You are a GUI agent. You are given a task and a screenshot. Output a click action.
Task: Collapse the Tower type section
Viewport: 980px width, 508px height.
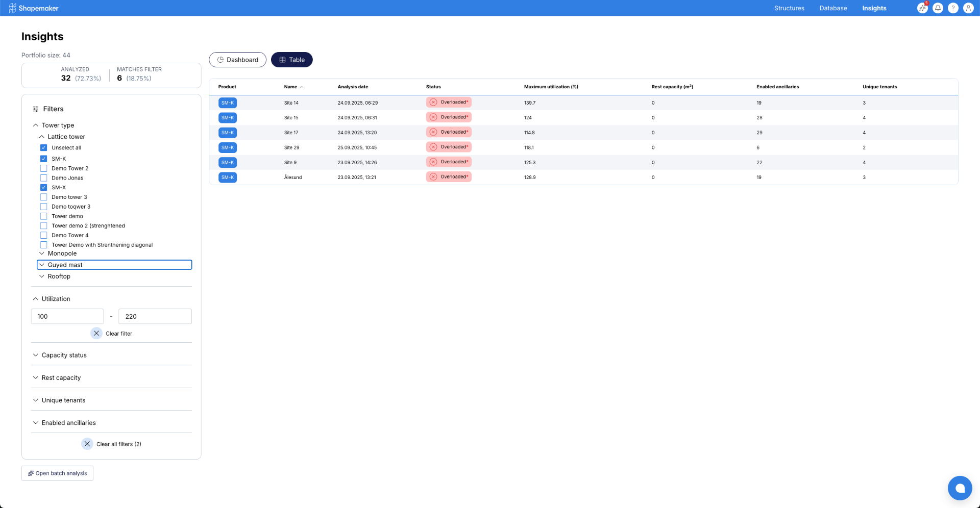point(35,125)
